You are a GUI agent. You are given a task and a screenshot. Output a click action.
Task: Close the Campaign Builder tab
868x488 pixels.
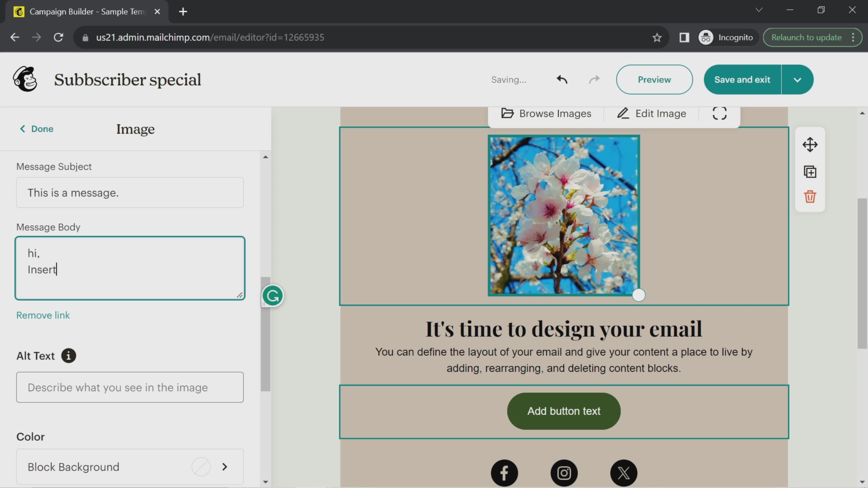[x=157, y=12]
